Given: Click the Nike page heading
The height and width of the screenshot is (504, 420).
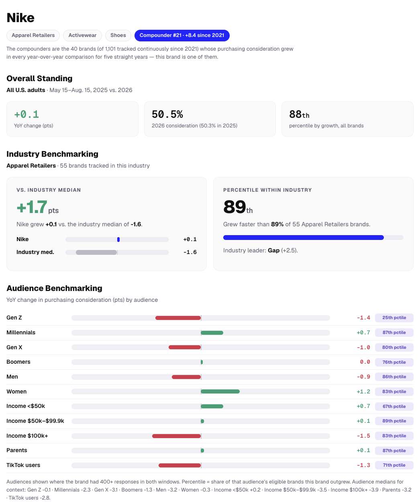Looking at the screenshot, I should [x=20, y=18].
